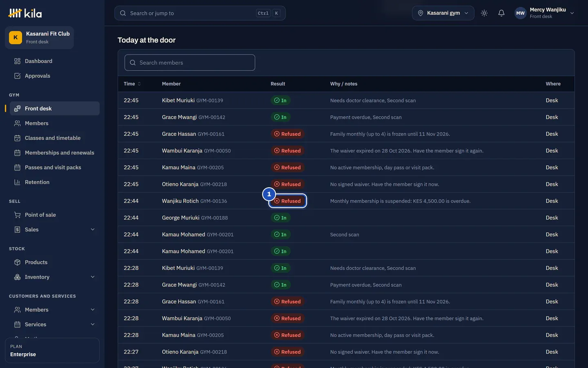Click the Enterprise plan card
588x368 pixels.
52,350
